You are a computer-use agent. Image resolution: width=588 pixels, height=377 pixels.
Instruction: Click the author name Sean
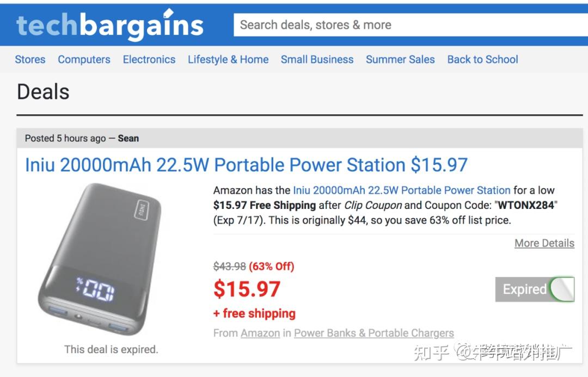(128, 138)
